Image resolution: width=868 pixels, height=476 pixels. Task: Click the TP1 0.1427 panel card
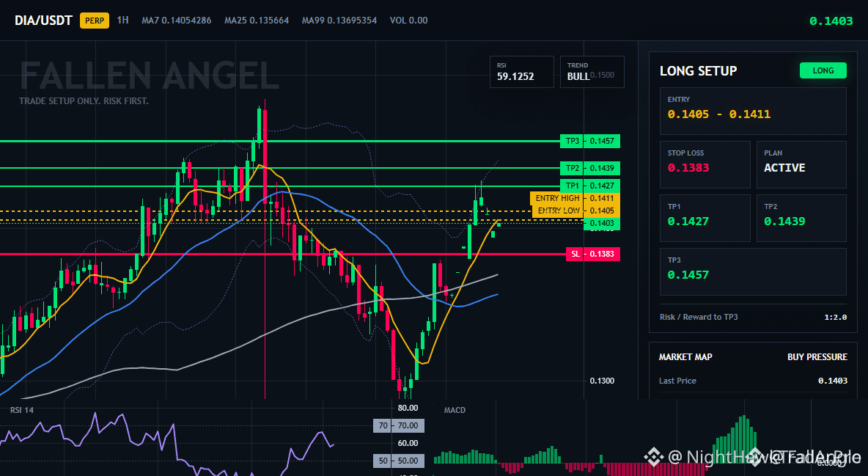[705, 218]
